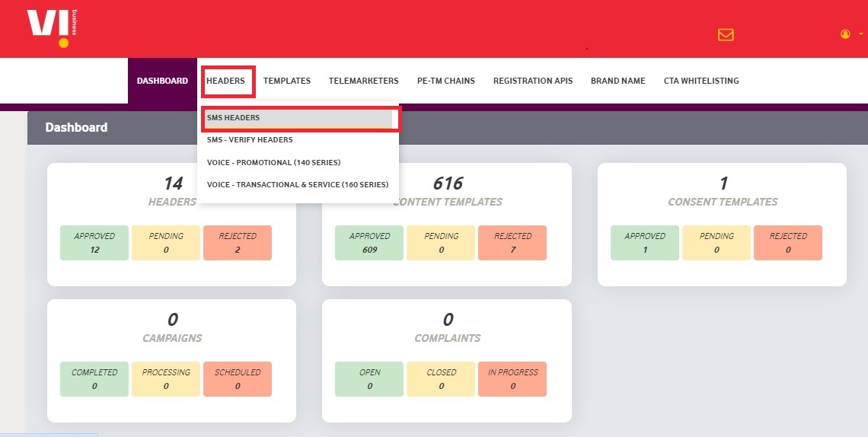Image resolution: width=868 pixels, height=437 pixels.
Task: Click the 14 headers count
Action: coord(174,183)
